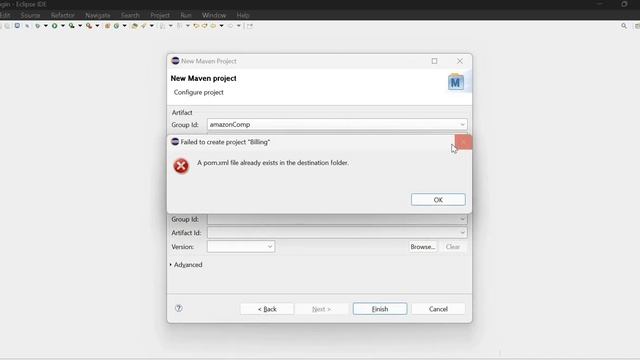Click the New Java Class toolbar icon

(x=116, y=26)
